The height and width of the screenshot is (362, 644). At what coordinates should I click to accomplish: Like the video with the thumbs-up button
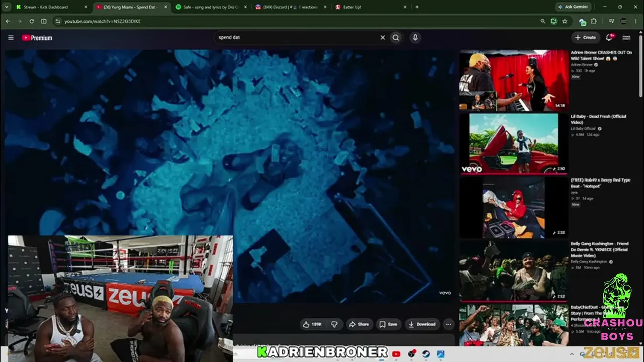(x=312, y=324)
